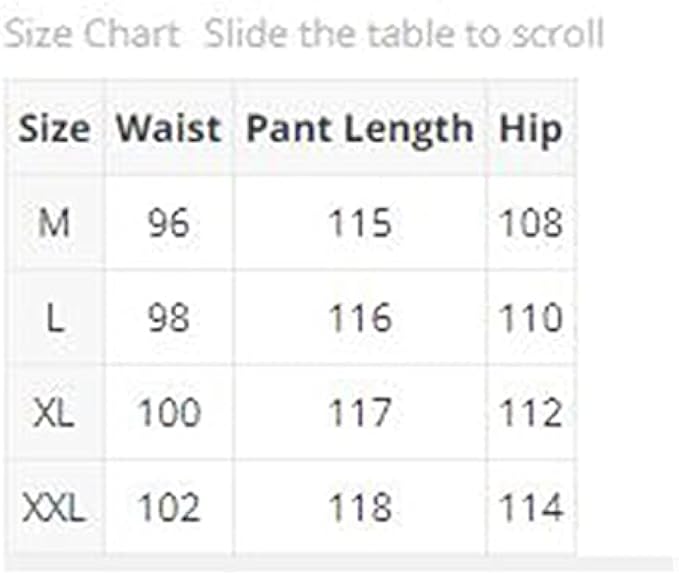Click the M size row label
The width and height of the screenshot is (679, 576).
pyautogui.click(x=54, y=222)
